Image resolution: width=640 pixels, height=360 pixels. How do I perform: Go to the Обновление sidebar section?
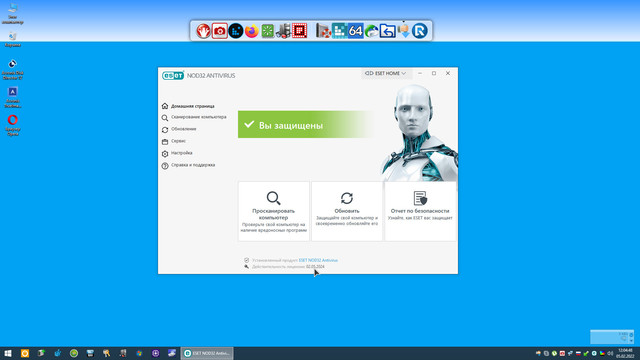point(179,129)
